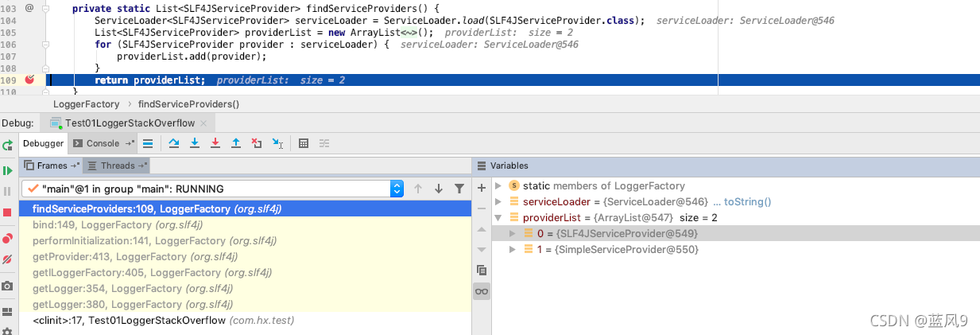Select the Threads tab
The image size is (980, 335).
(117, 166)
